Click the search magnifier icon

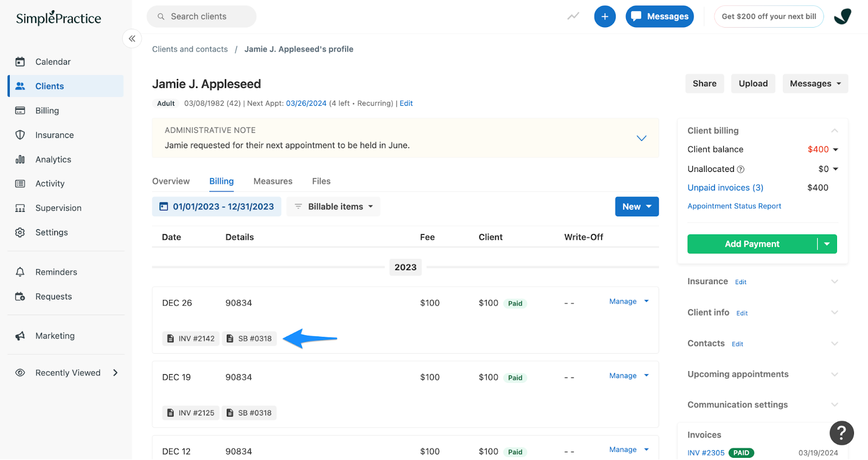[161, 17]
